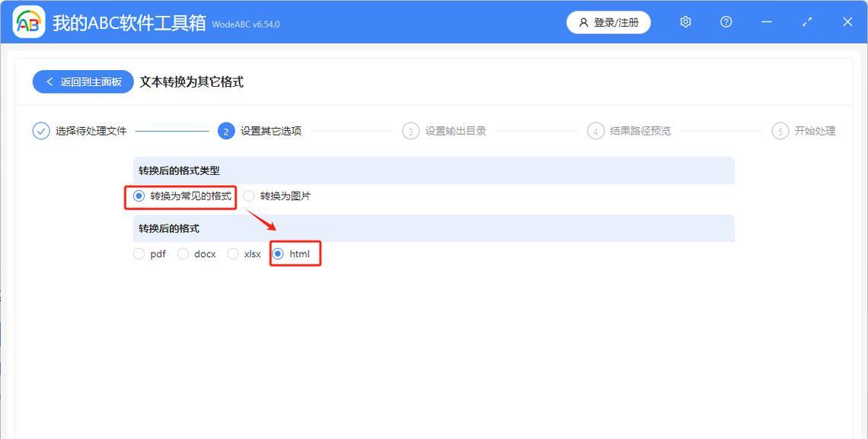Select the 转换为常见的格式 radio button

pyautogui.click(x=139, y=196)
